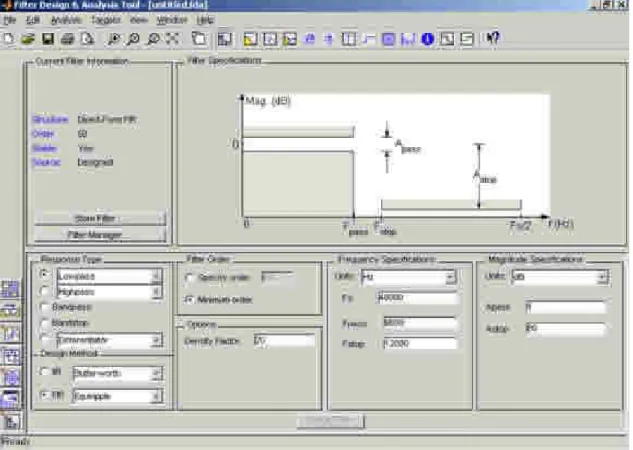Display the Impulse Response icon
Screen dimensions: 633x450
coord(349,39)
